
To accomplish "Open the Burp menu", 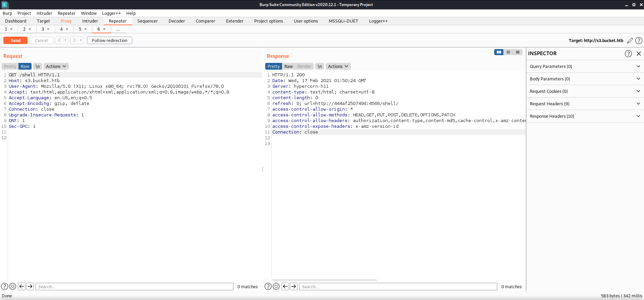I will 7,13.
